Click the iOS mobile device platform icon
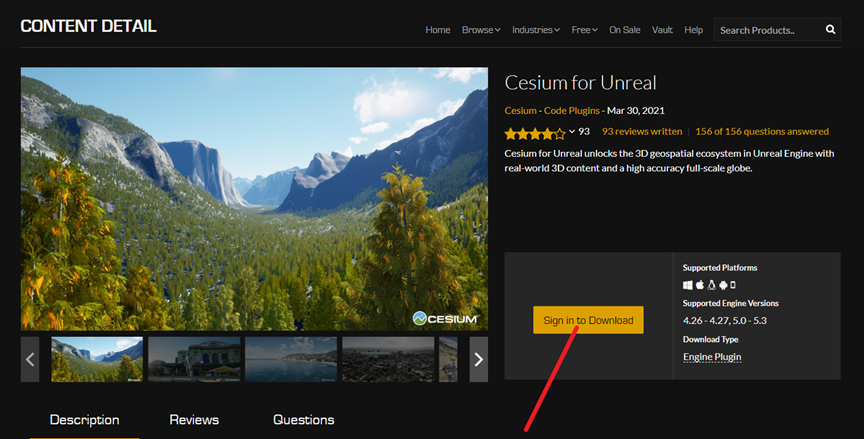This screenshot has height=439, width=864. click(x=733, y=285)
